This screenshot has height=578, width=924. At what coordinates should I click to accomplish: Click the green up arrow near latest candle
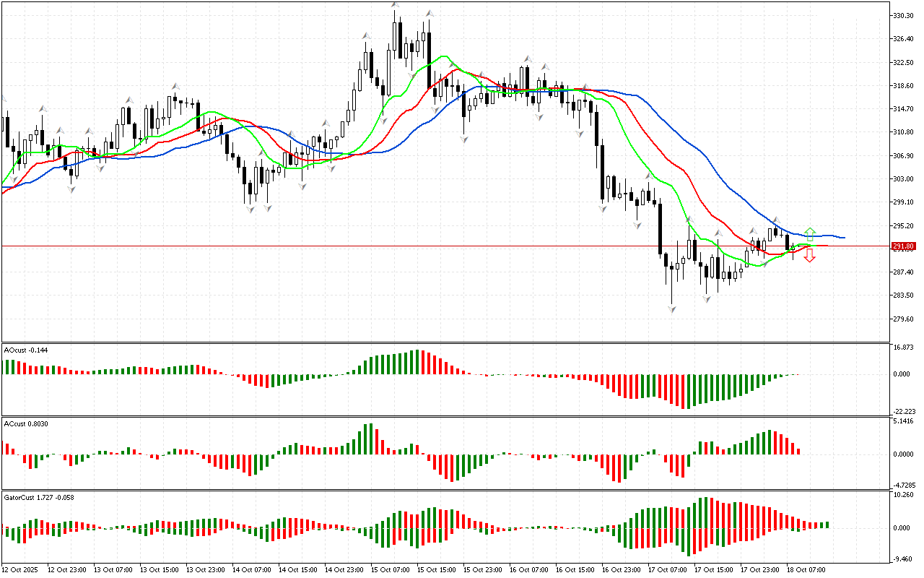click(810, 234)
